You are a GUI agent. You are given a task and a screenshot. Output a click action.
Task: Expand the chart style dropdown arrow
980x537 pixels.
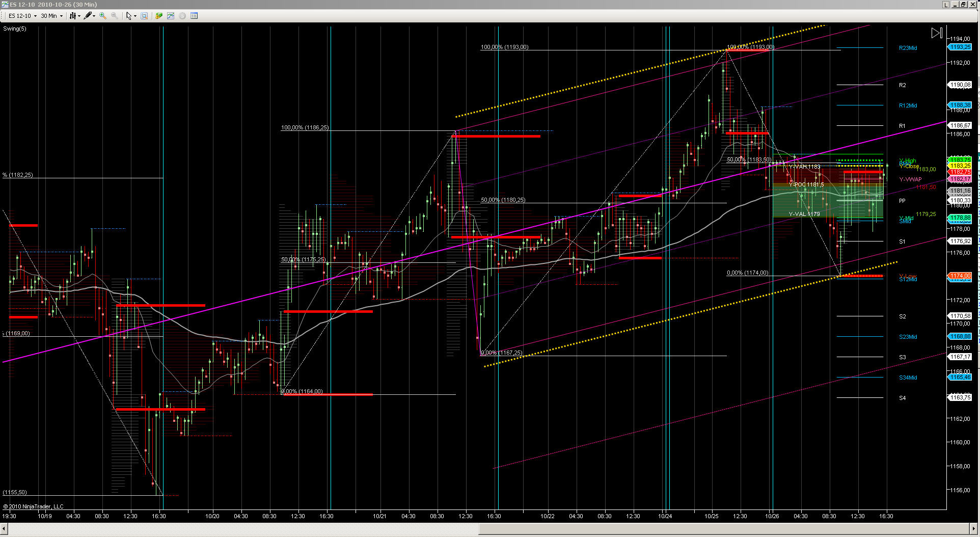coord(79,16)
